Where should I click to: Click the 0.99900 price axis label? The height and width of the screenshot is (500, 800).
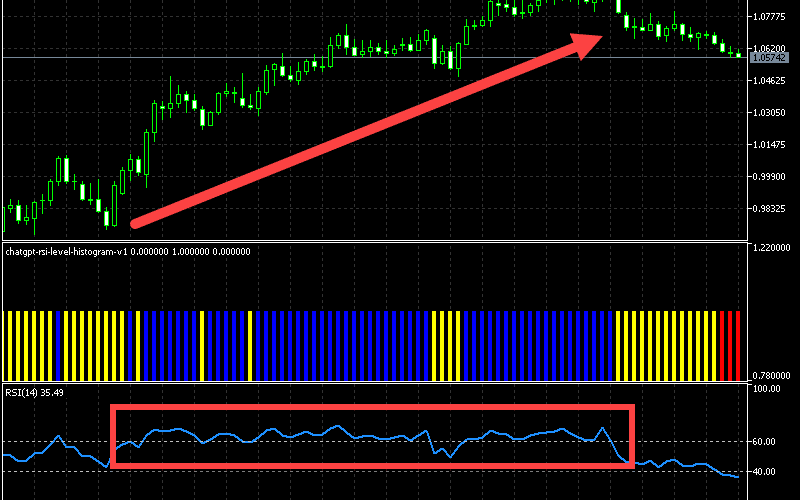(769, 177)
